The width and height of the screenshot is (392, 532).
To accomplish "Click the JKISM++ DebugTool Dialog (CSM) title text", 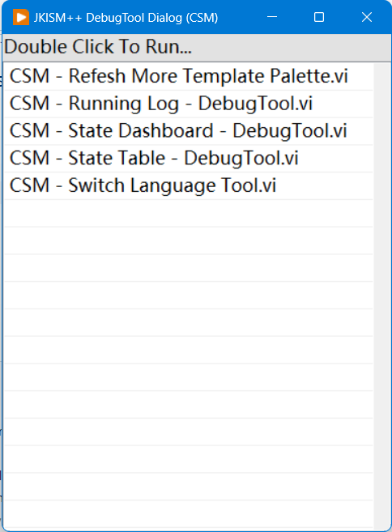I will (126, 18).
